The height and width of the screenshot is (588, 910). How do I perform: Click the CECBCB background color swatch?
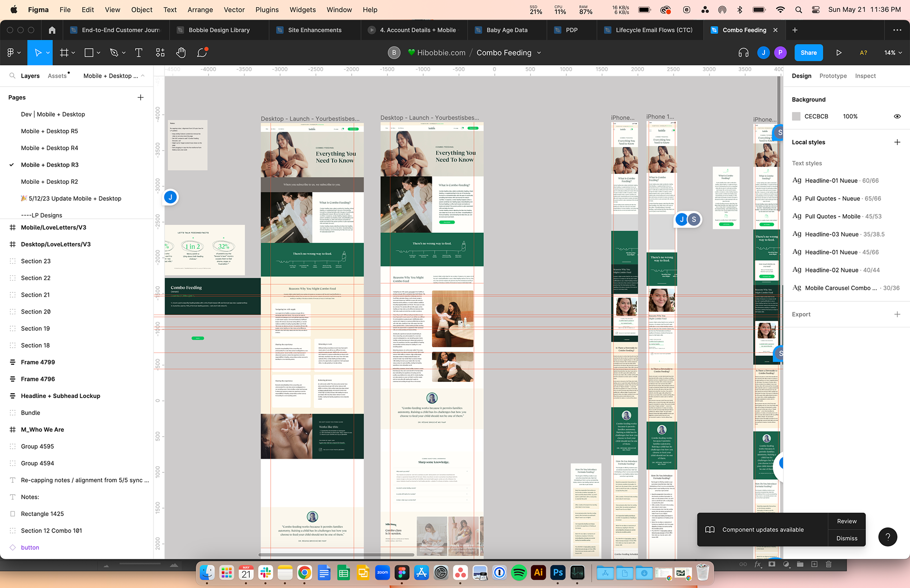click(796, 116)
